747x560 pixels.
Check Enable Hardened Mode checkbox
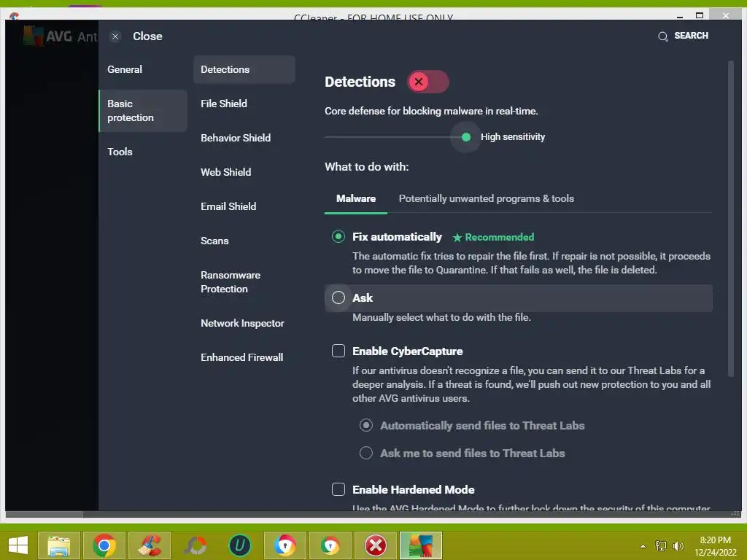point(338,489)
